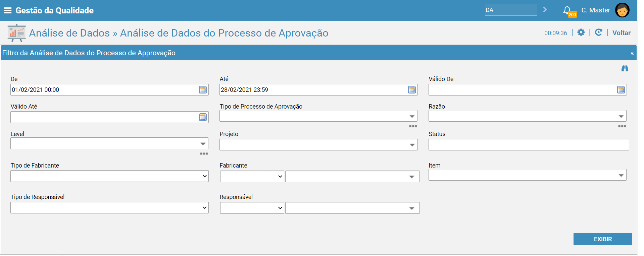Viewport: 644px width, 256px height.
Task: Open the C. Master user avatar
Action: click(622, 10)
